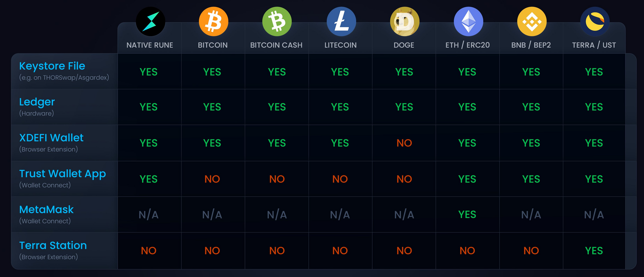Click NO in XDEFI Wallet Doge cell
Screen dimensions: 644x277
(x=404, y=143)
